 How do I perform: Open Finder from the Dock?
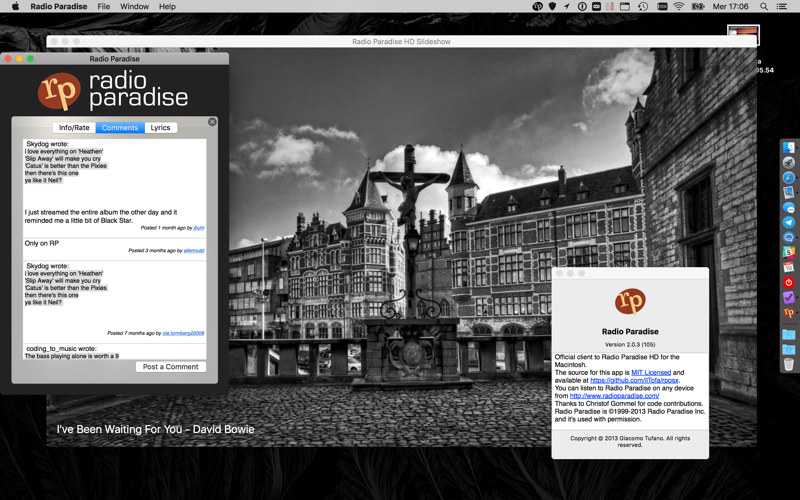coord(789,147)
